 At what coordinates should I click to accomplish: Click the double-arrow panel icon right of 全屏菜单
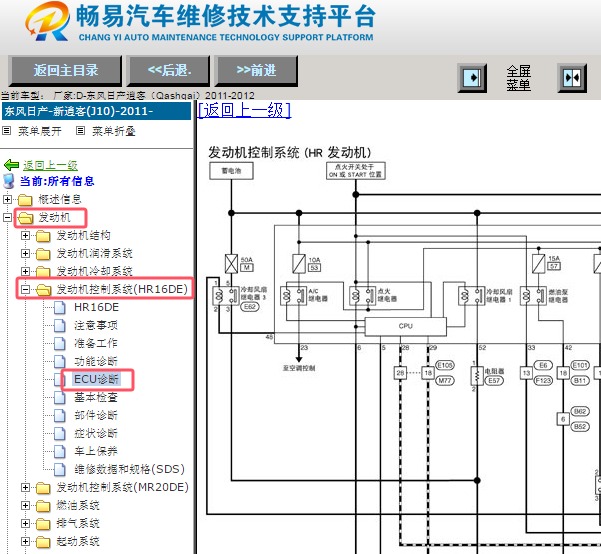572,78
